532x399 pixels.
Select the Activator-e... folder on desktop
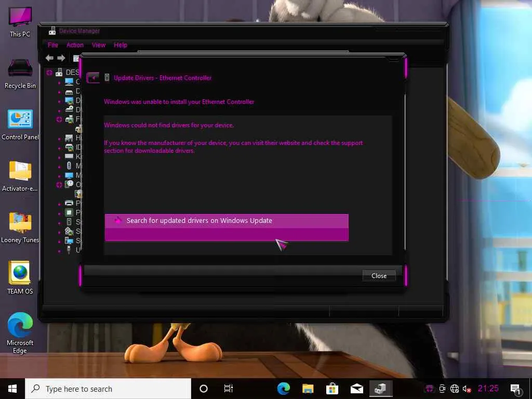click(20, 177)
